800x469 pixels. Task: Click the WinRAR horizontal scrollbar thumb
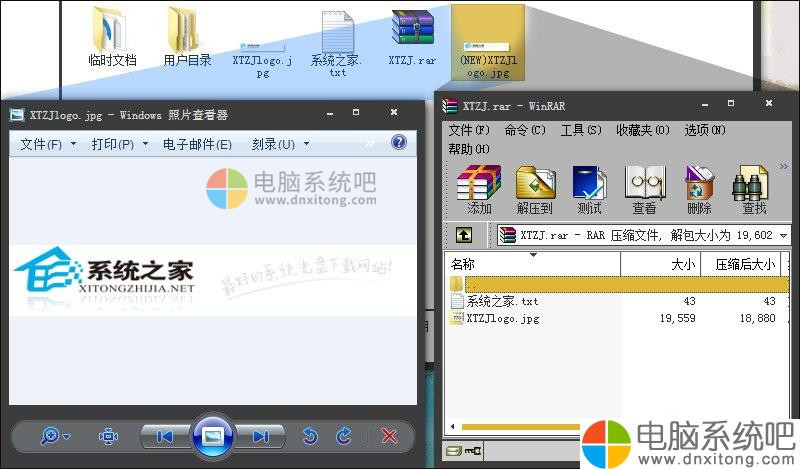point(520,427)
